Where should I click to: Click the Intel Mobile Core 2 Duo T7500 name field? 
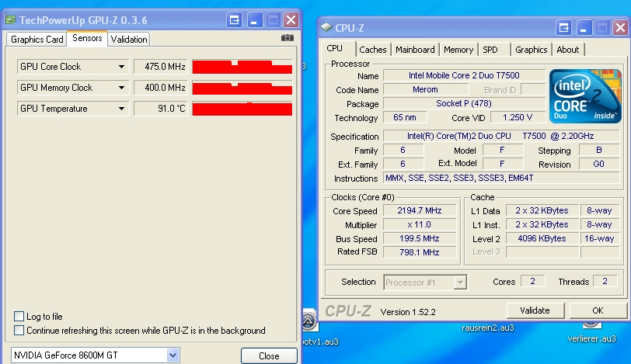tap(464, 75)
